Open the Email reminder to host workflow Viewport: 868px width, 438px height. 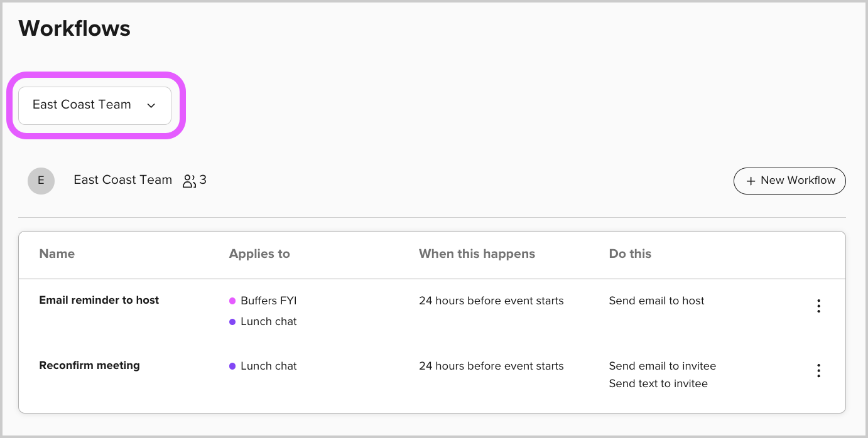point(99,300)
